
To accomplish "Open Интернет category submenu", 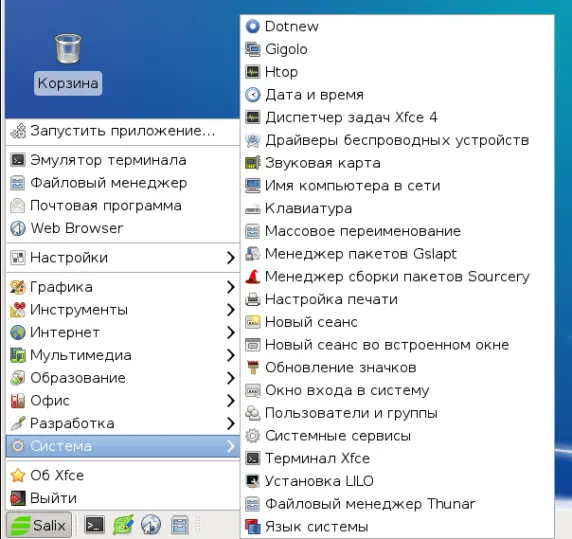I will point(123,333).
